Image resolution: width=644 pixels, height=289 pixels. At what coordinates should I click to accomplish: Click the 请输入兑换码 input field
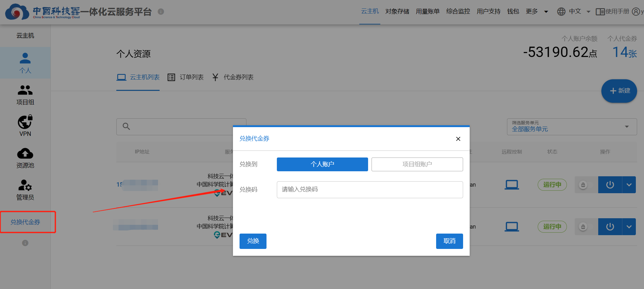(370, 190)
